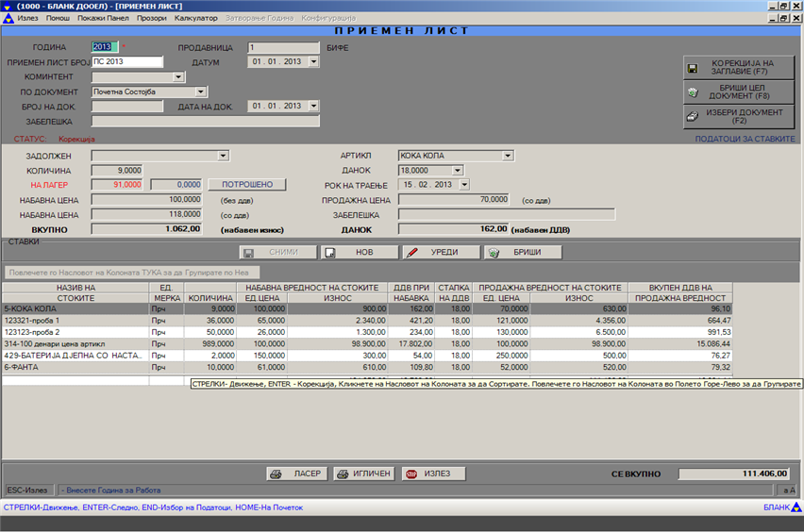Click the БРИШИ delete item button
The image size is (804, 532).
point(523,253)
